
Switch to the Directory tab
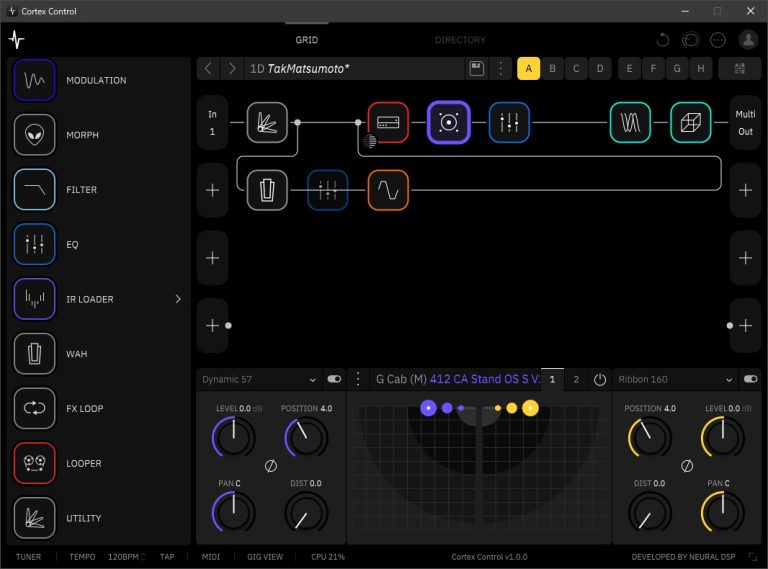click(460, 40)
